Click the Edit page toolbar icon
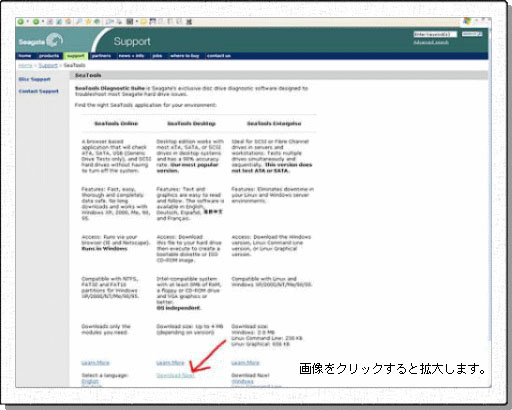 (130, 22)
